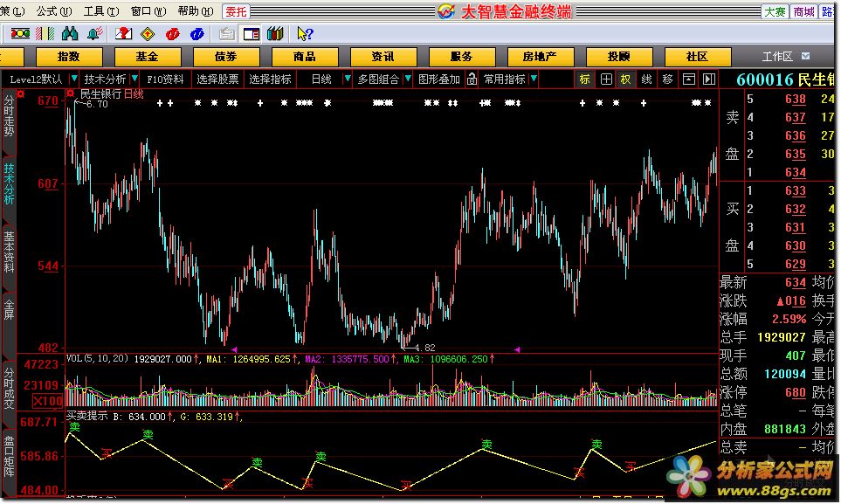The height and width of the screenshot is (504, 841).
Task: Click the 600016 stock code header
Action: 765,79
